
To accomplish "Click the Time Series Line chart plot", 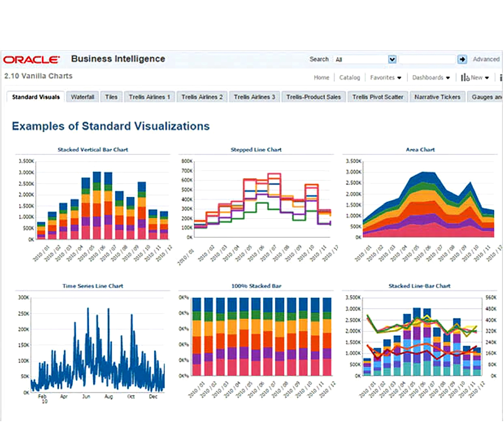I will coord(98,345).
